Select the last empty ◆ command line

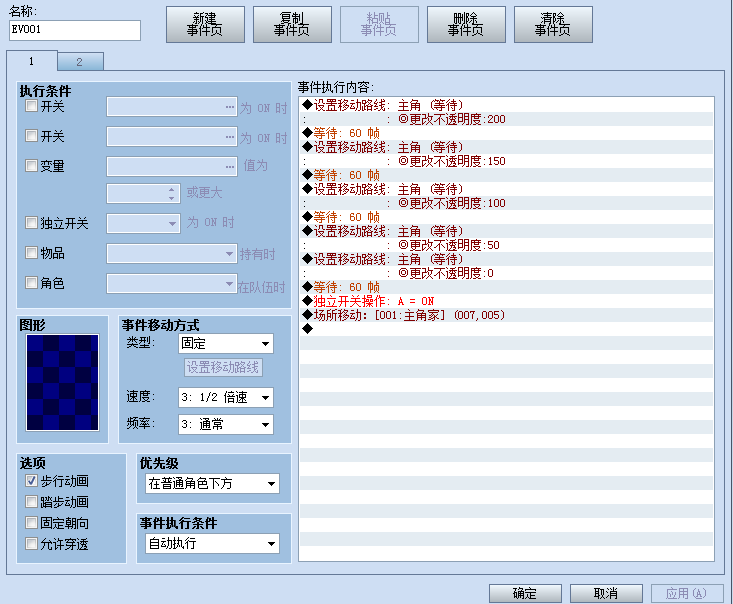point(507,329)
